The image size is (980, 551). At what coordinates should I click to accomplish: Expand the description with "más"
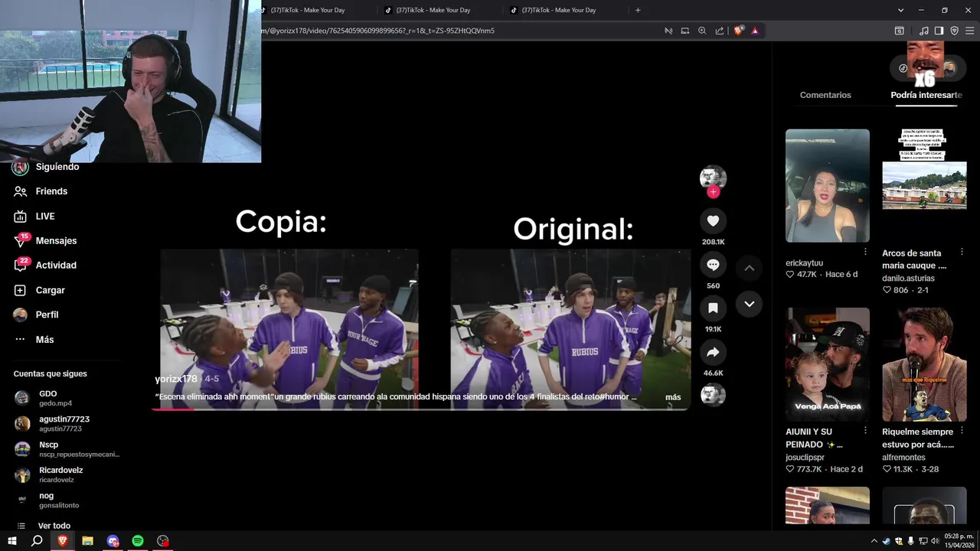[673, 397]
